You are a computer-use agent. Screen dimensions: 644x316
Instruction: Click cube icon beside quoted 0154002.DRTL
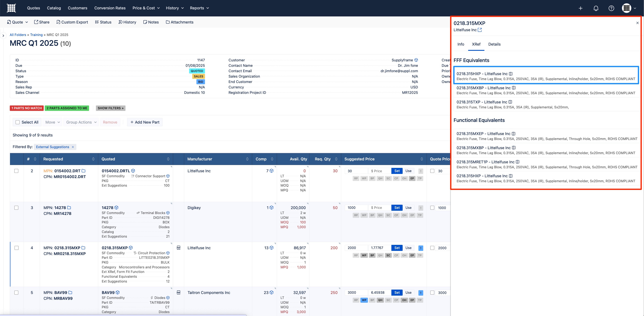pos(133,171)
